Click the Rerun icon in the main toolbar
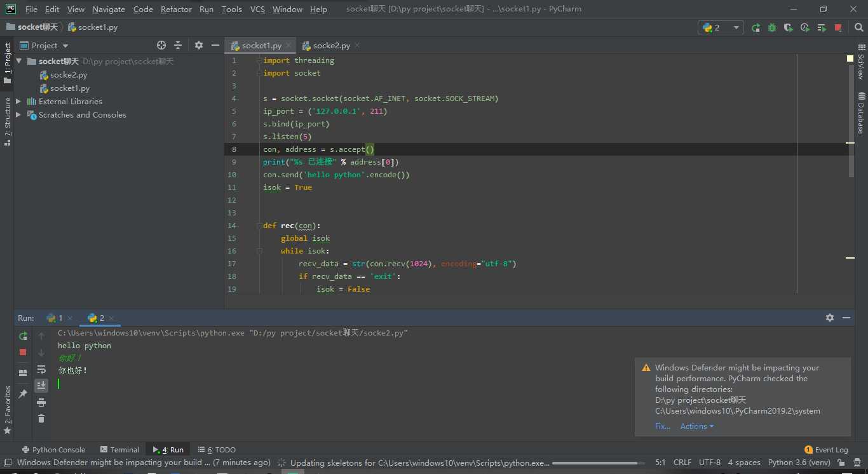868x474 pixels. (x=756, y=27)
